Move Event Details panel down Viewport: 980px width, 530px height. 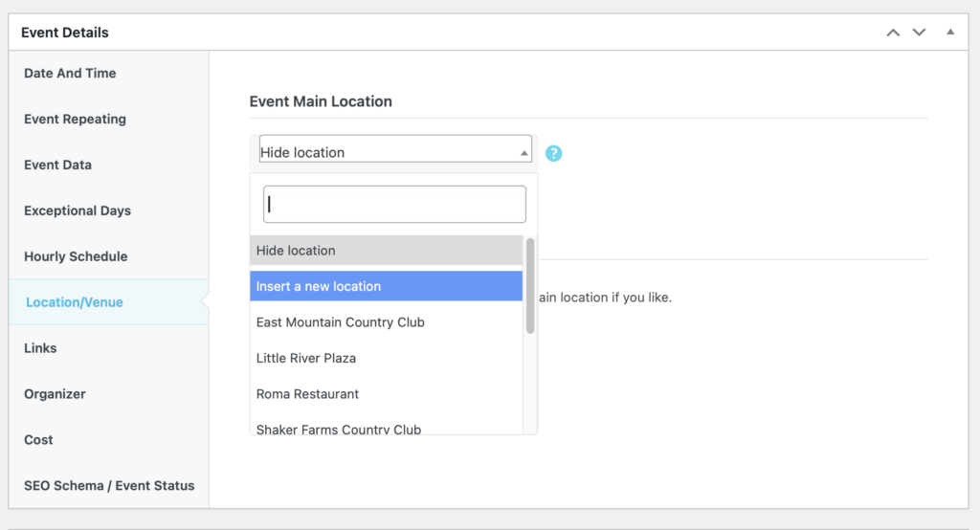tap(919, 33)
